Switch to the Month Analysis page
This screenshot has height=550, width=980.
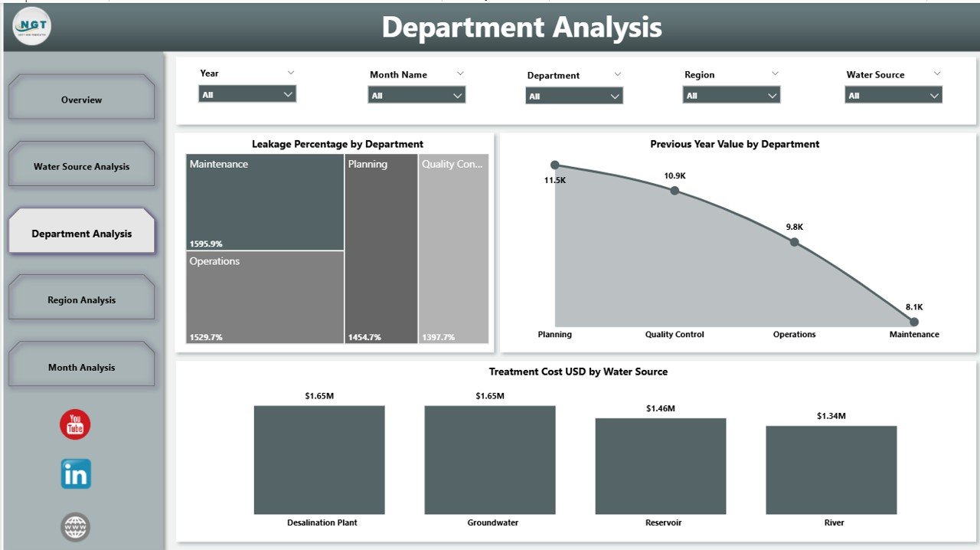tap(81, 366)
